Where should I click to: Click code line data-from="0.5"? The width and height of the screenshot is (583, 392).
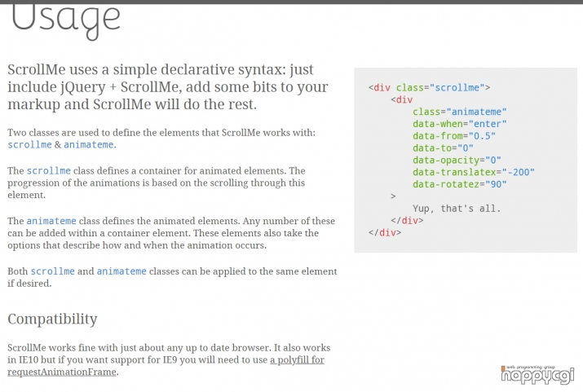[x=454, y=136]
